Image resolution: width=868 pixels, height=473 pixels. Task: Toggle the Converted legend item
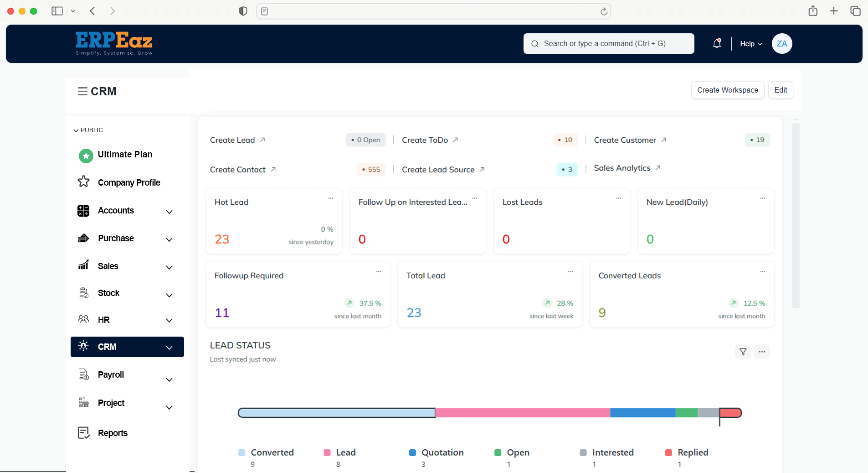point(267,452)
